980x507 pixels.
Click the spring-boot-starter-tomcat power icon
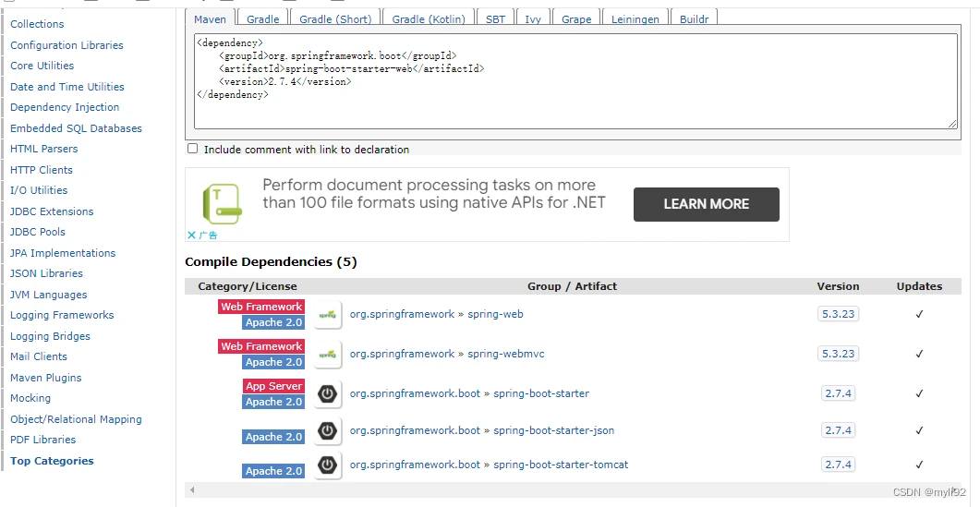[328, 465]
